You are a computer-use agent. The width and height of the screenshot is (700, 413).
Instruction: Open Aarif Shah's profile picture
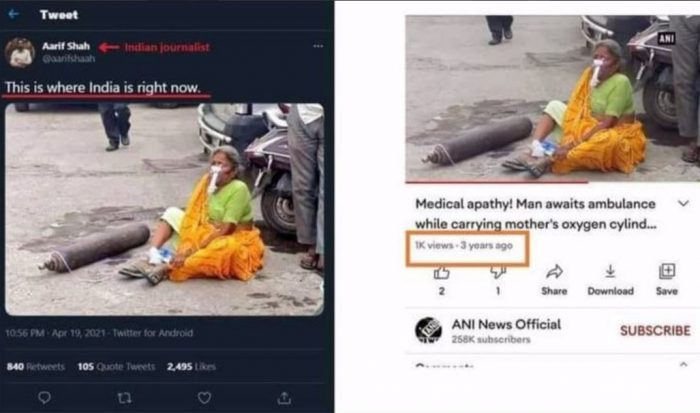tap(20, 52)
